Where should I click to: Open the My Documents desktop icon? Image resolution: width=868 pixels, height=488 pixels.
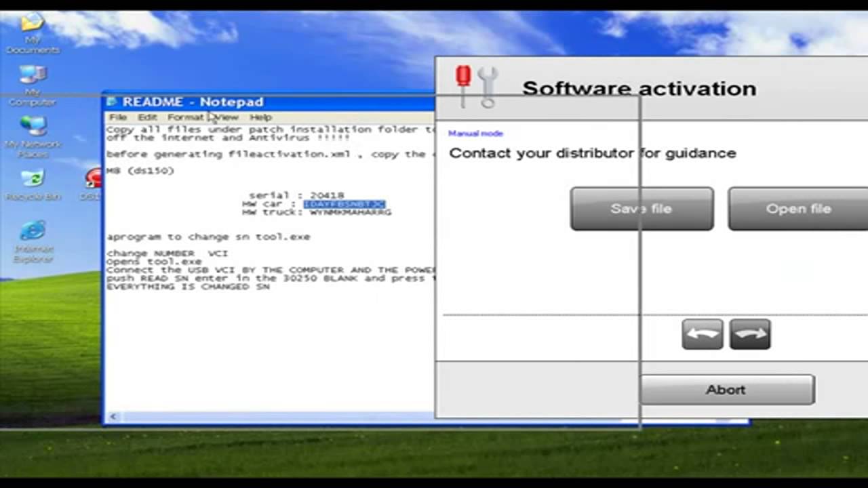click(x=32, y=33)
